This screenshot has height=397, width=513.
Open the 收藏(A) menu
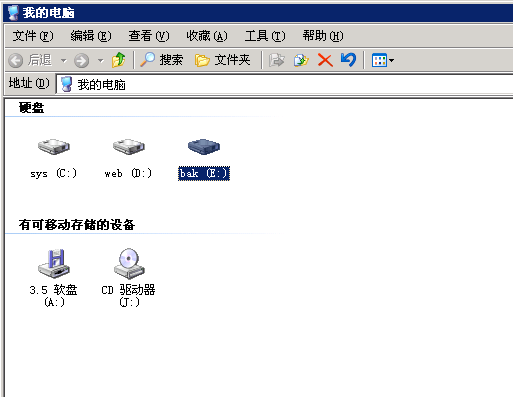(x=207, y=36)
